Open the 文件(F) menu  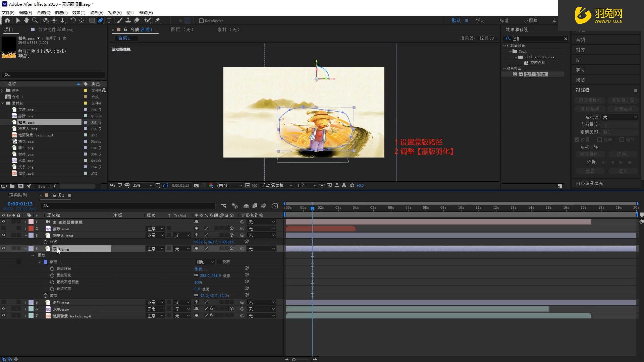pos(8,12)
